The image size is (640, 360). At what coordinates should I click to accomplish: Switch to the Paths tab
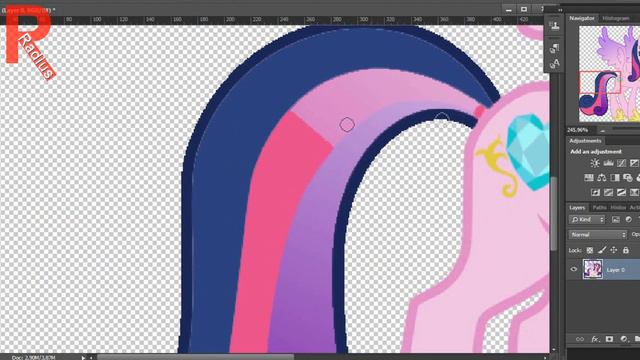[x=599, y=208]
